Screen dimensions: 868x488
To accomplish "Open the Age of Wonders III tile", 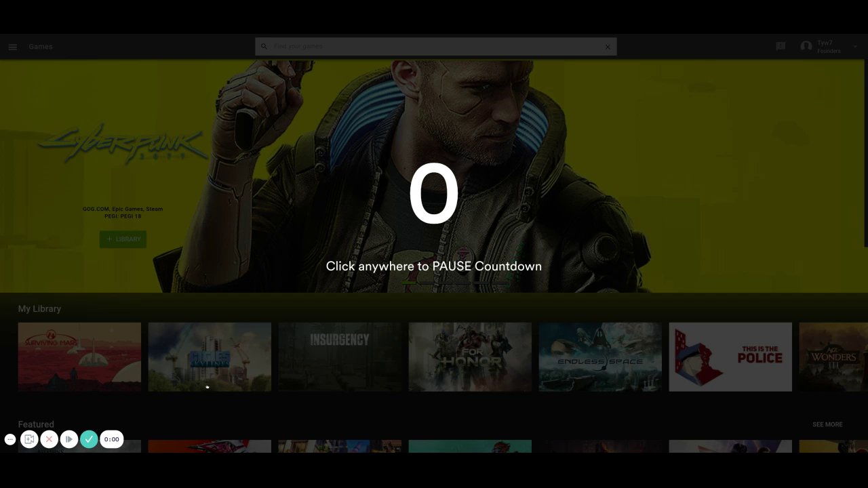I will 833,357.
